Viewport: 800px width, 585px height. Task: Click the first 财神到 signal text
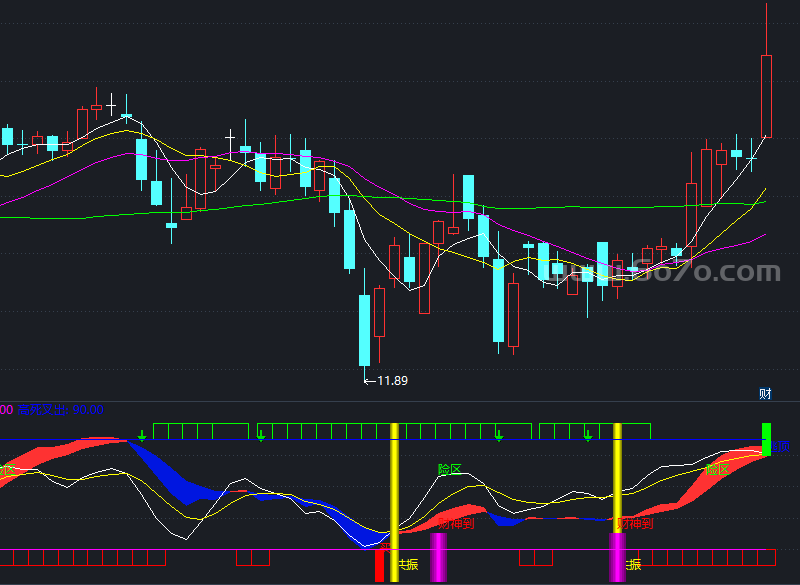[456, 523]
